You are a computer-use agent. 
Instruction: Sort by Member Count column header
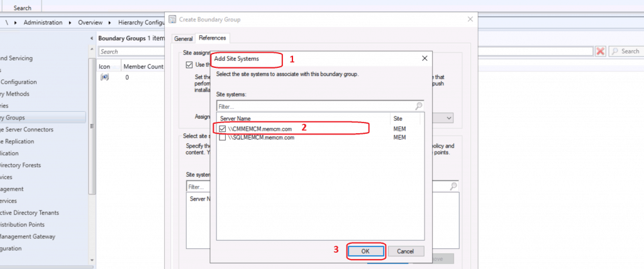[143, 66]
